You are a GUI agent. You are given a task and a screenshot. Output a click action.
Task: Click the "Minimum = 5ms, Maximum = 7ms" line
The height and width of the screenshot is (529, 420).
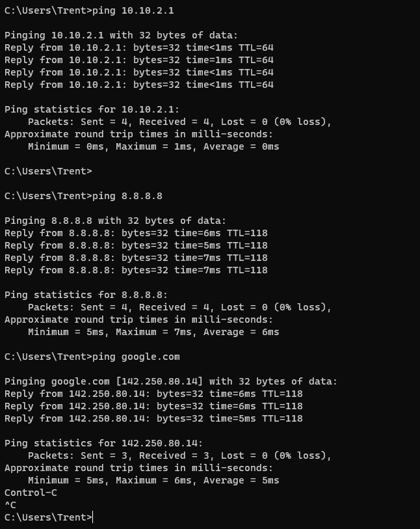pos(153,332)
